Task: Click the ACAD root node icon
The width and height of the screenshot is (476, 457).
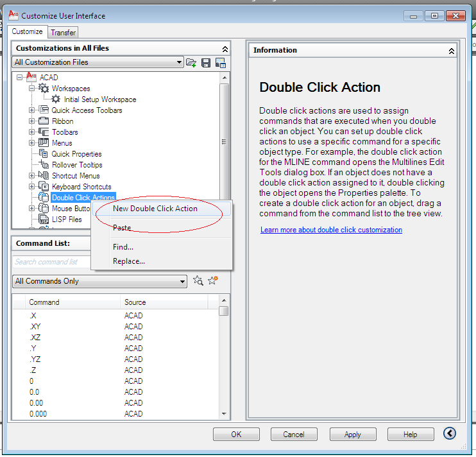Action: point(31,77)
